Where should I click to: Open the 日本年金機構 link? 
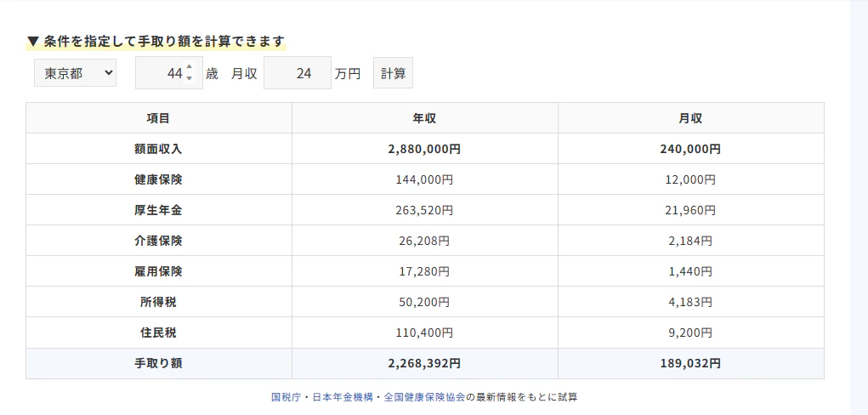[342, 397]
